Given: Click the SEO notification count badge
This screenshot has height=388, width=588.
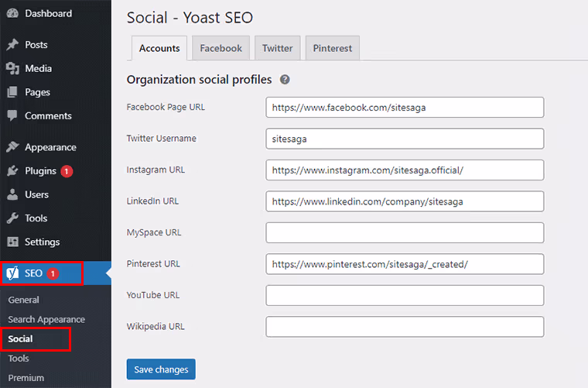Looking at the screenshot, I should coord(53,273).
